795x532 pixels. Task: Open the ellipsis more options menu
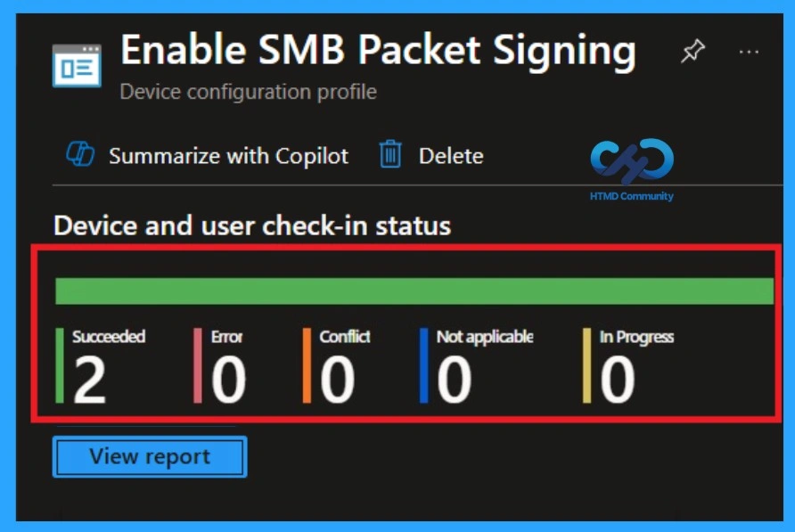coord(750,51)
